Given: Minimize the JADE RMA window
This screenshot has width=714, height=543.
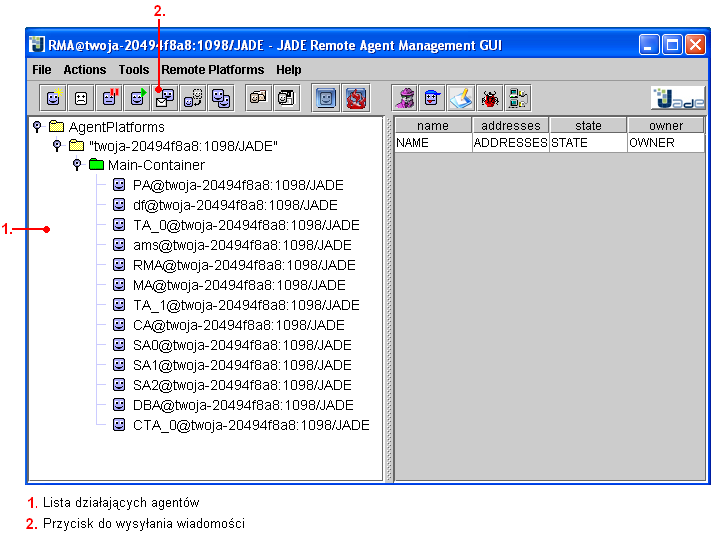Looking at the screenshot, I should click(x=649, y=45).
